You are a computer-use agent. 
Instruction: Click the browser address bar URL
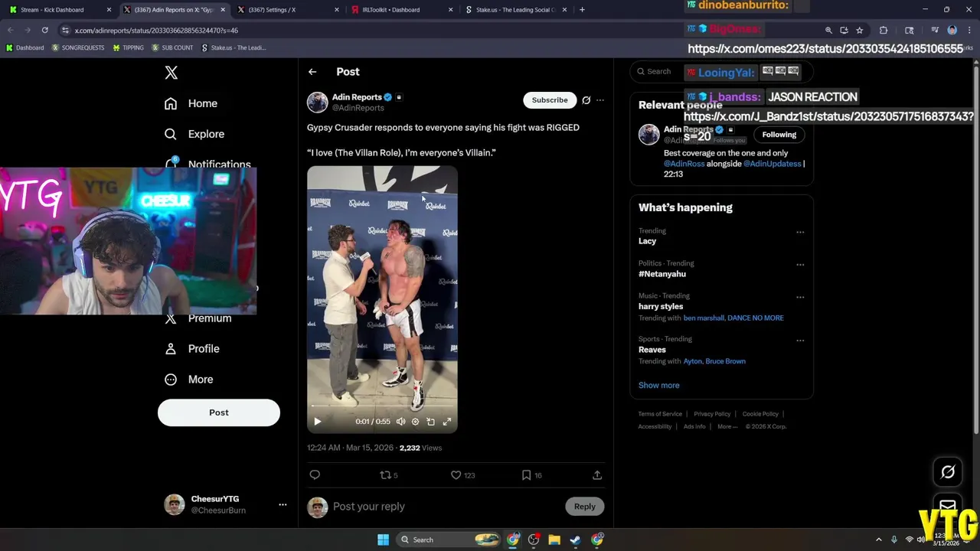(x=156, y=31)
